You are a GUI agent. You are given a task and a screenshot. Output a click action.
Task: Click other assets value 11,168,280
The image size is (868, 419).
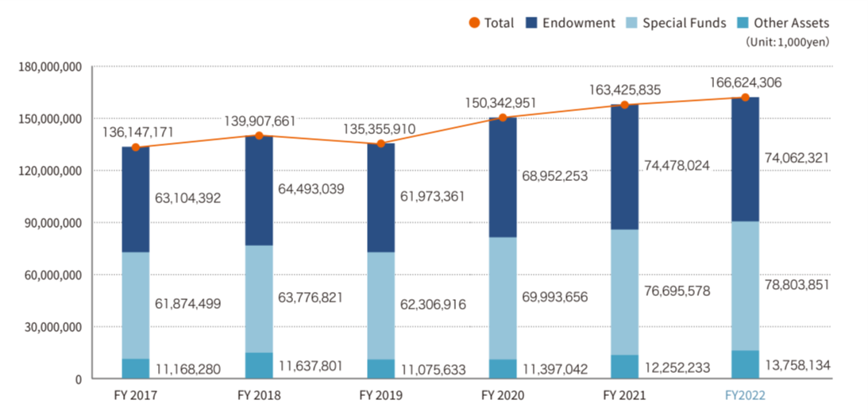click(x=189, y=367)
